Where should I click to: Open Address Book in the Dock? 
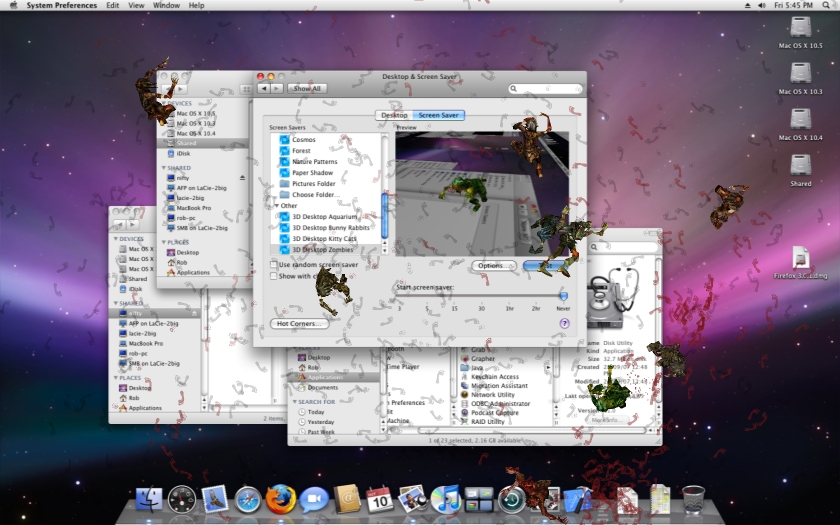coord(347,499)
